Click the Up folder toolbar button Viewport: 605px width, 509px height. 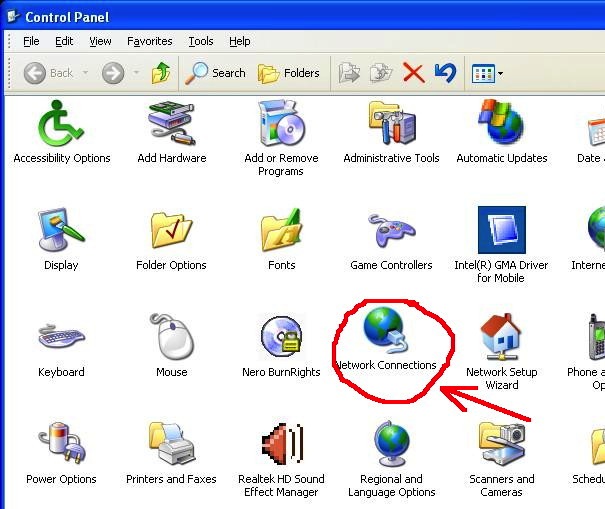[161, 73]
